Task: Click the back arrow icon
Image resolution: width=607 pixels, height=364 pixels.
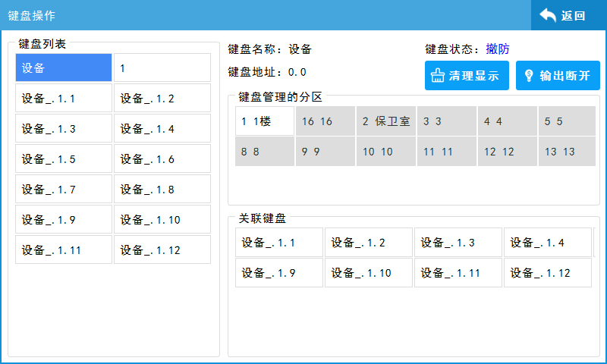Action: click(548, 15)
